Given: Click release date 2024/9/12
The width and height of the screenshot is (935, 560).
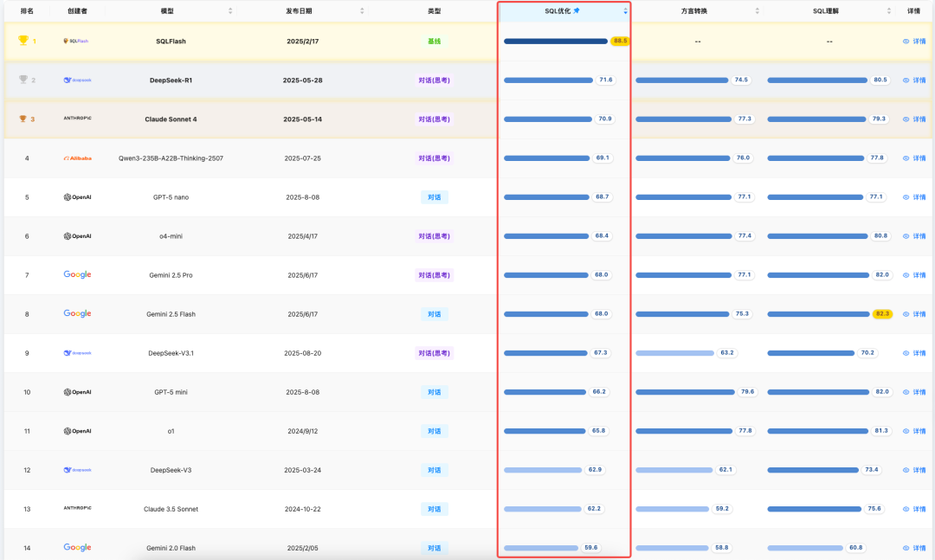Looking at the screenshot, I should [302, 430].
